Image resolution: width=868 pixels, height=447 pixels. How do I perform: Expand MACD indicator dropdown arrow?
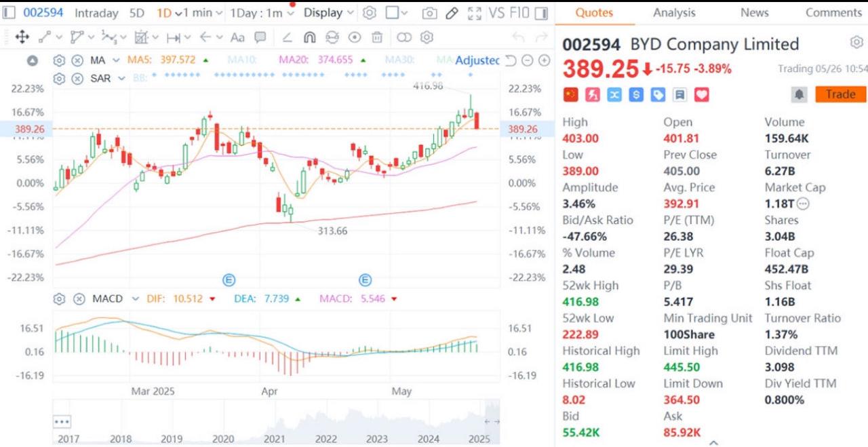(x=135, y=299)
